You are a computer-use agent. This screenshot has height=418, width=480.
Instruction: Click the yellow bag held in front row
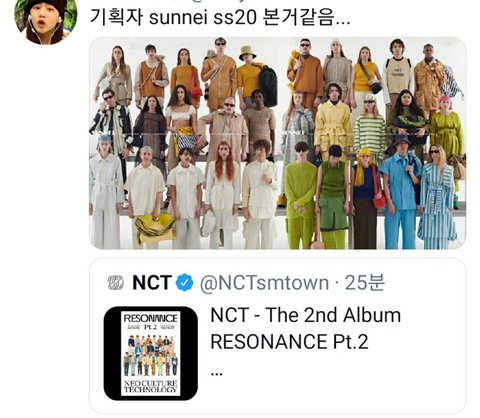[x=155, y=228]
